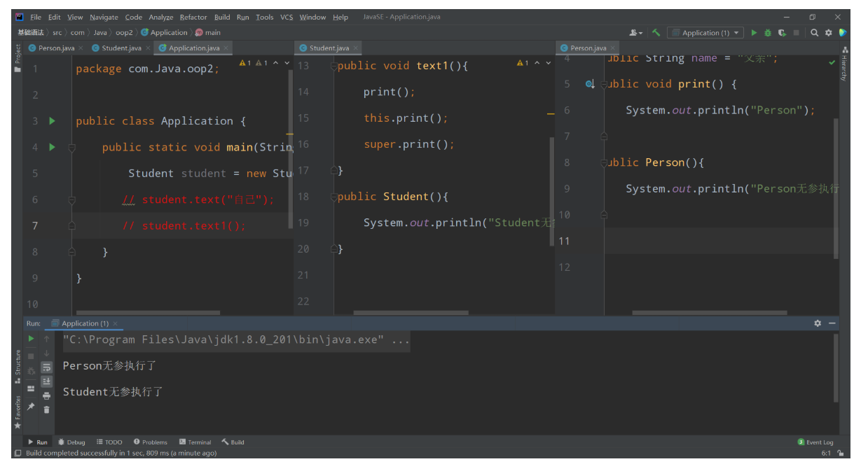
Task: Click the layout icon in Run panel sidebar
Action: (31, 388)
